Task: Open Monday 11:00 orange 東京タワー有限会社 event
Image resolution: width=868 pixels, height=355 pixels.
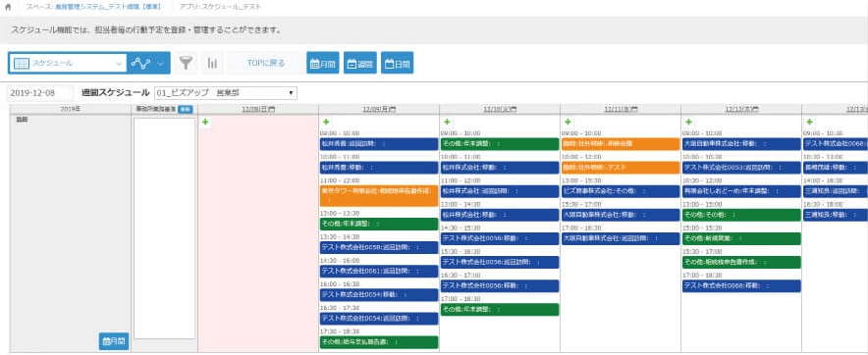Action: coord(379,196)
